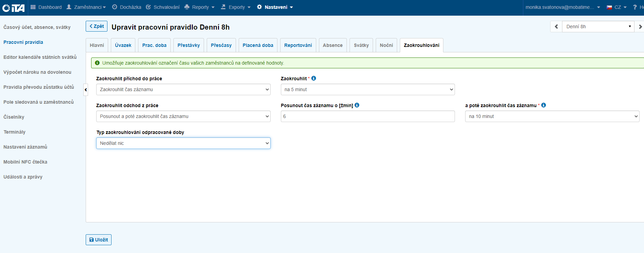Click the Zpět back button
The image size is (644, 253).
(x=97, y=26)
